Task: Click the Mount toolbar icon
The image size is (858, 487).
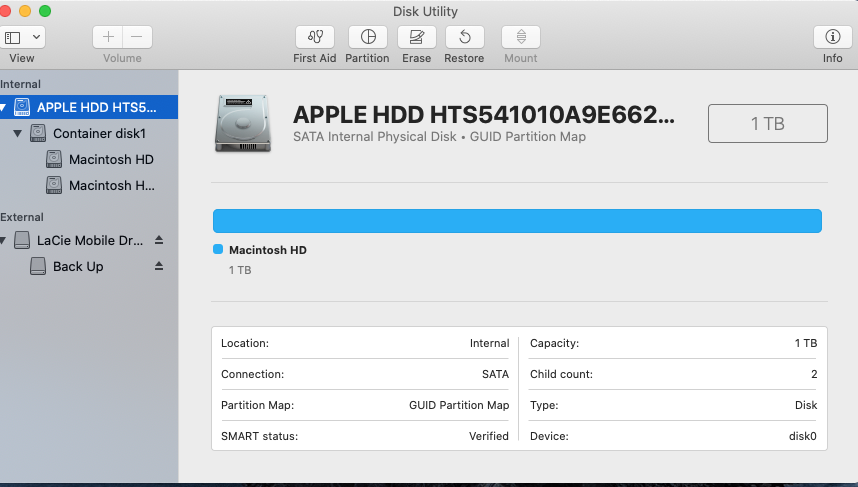Action: pos(521,37)
